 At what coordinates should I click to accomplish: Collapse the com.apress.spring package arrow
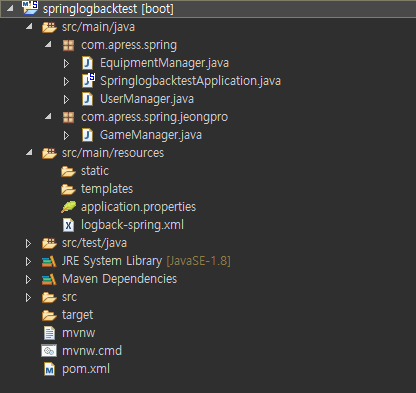tap(48, 44)
